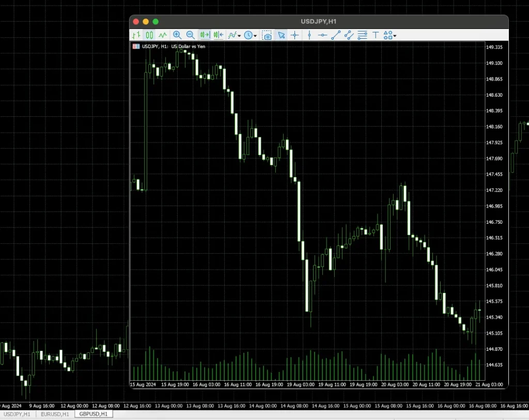529x420 pixels.
Task: Zoom in on the chart
Action: coord(177,35)
